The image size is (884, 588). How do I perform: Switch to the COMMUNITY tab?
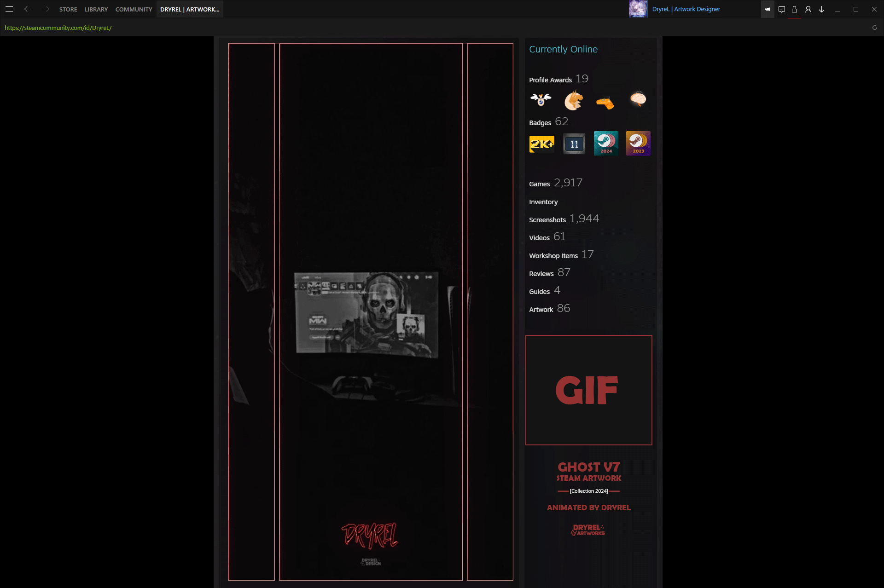click(x=134, y=9)
